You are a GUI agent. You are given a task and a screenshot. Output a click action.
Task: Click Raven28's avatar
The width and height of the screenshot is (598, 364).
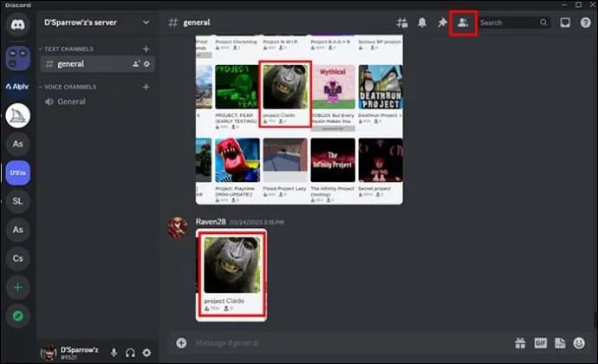pyautogui.click(x=178, y=227)
